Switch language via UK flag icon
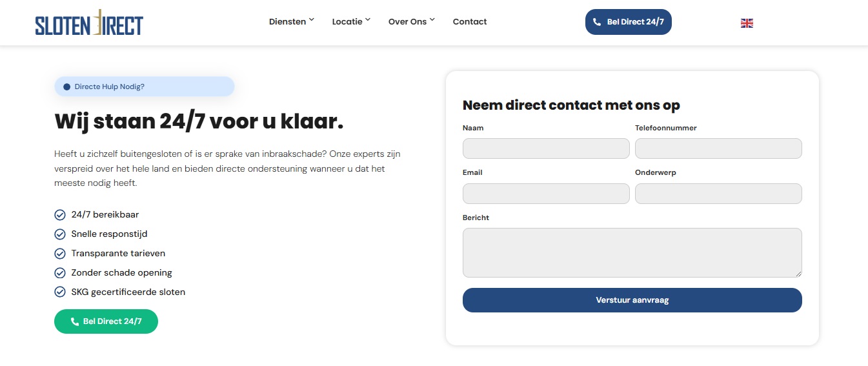Screen dimensions: 868x366 click(x=747, y=23)
